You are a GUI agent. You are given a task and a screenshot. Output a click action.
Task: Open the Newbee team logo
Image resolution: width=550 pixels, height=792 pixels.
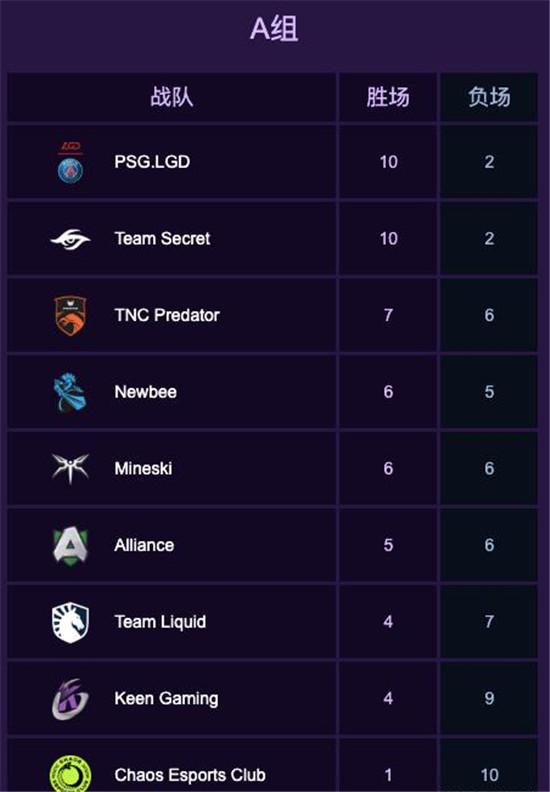pos(70,392)
